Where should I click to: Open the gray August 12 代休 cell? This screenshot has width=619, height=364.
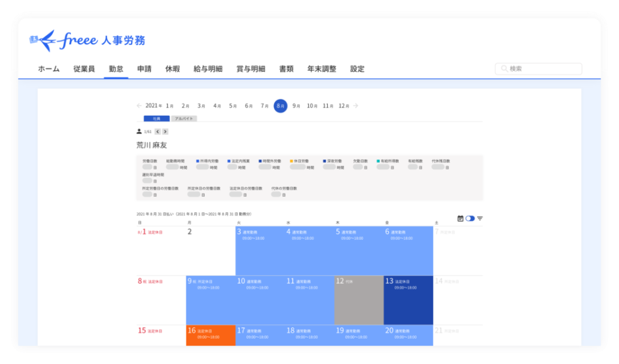(358, 300)
